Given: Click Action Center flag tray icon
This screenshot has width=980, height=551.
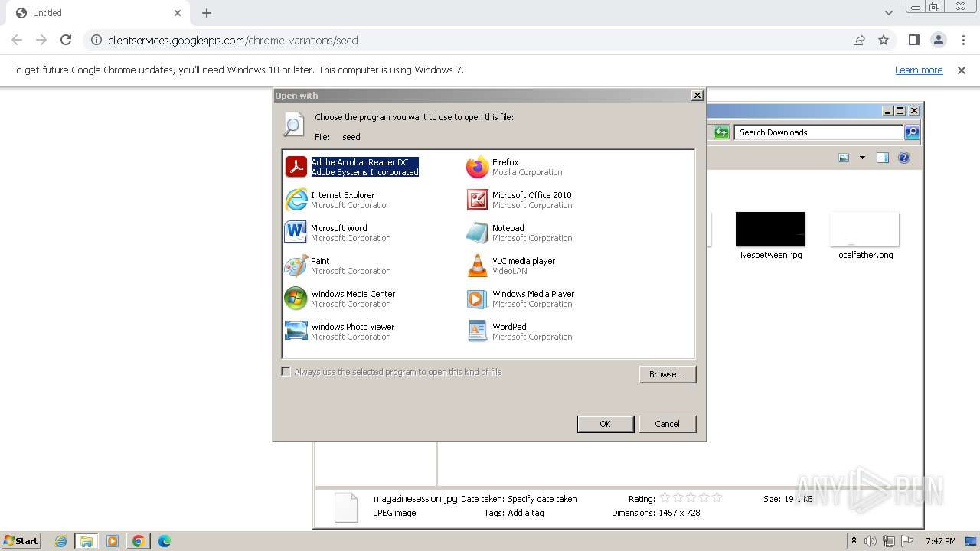Looking at the screenshot, I should 907,541.
